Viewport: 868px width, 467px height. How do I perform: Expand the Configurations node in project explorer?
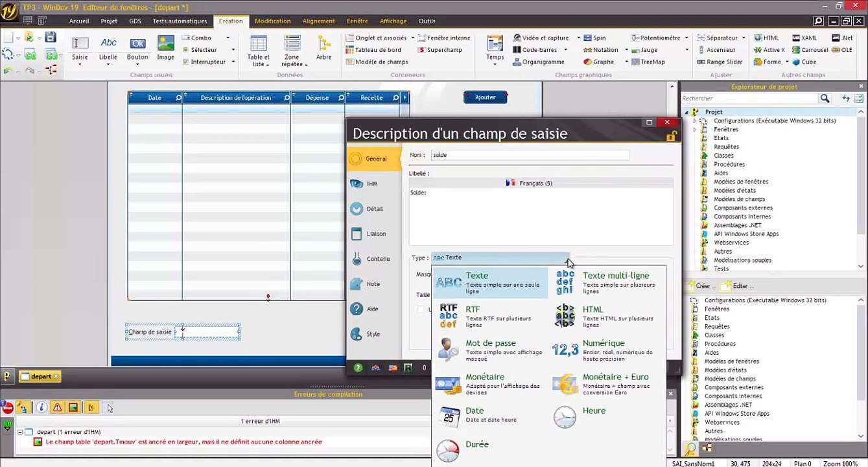694,121
